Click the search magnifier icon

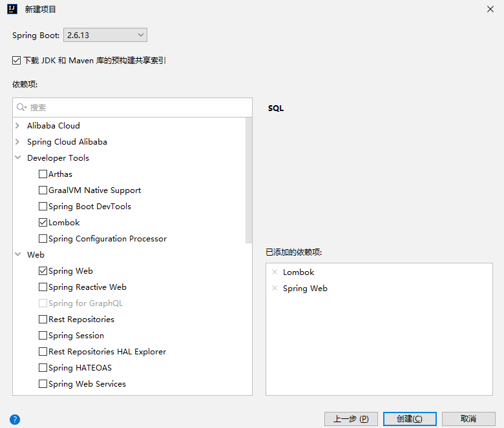21,107
